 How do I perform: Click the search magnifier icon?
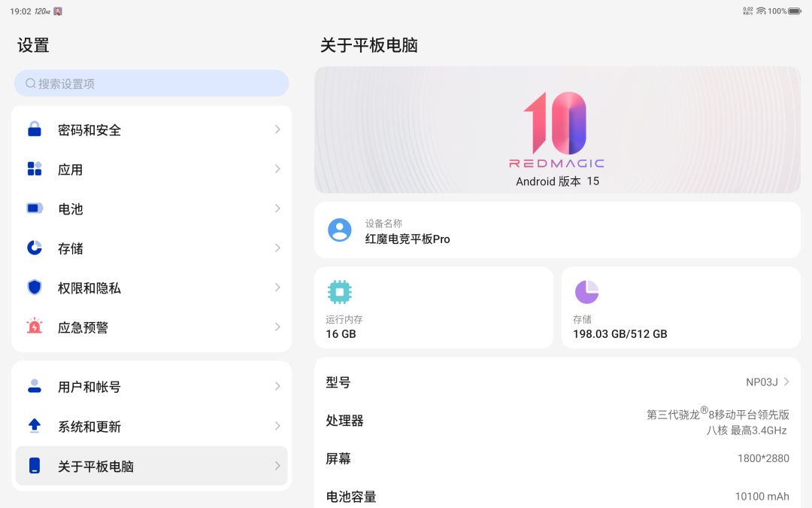(x=31, y=84)
